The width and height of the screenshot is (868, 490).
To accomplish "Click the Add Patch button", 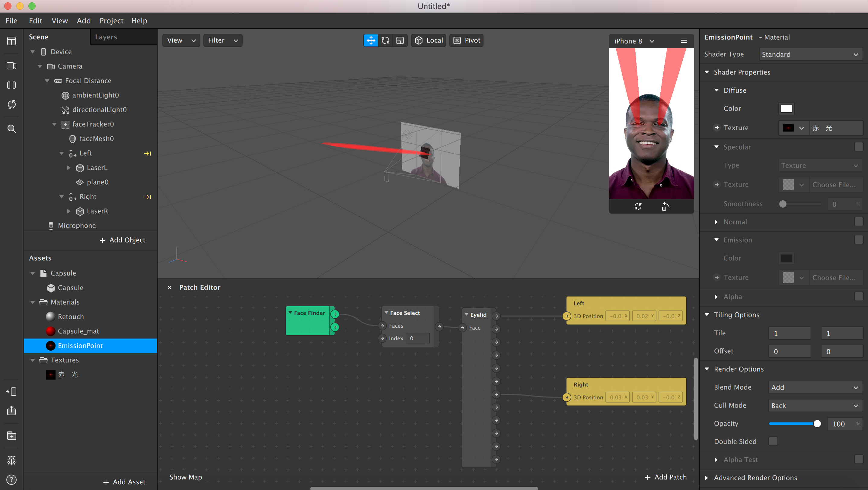I will 666,477.
